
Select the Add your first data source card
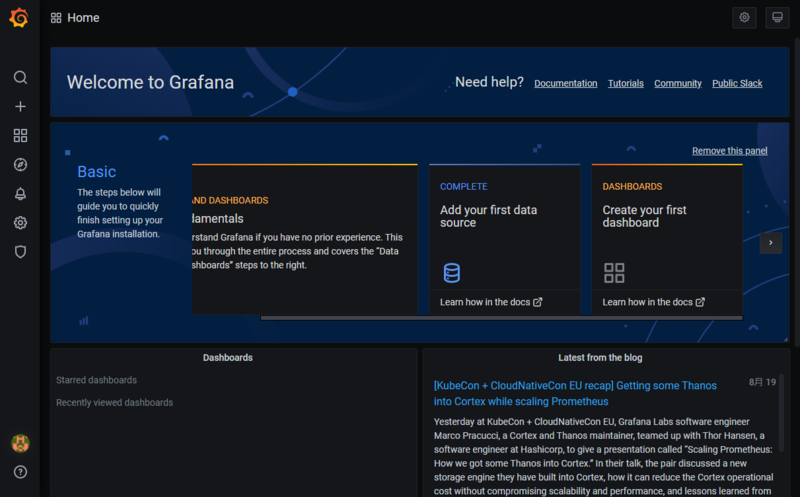pos(505,239)
